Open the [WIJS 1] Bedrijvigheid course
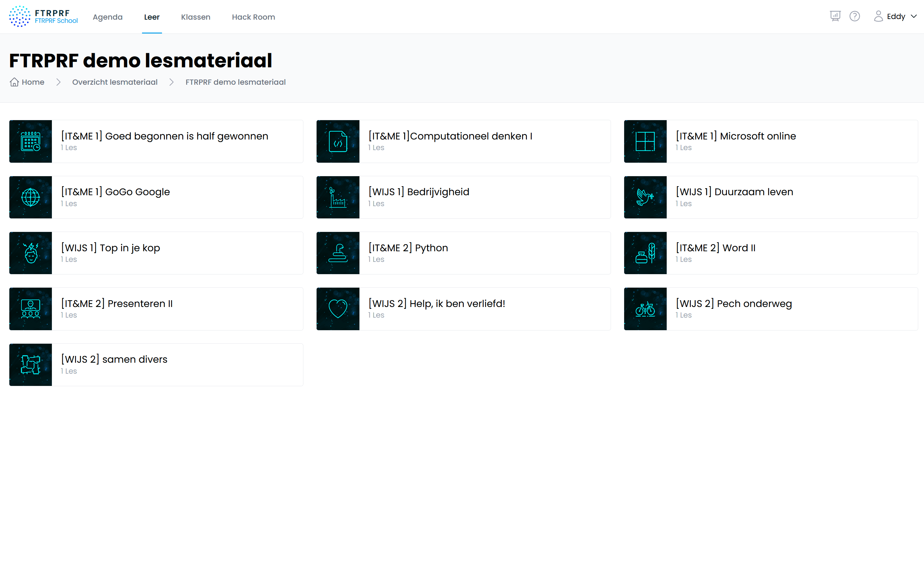Image resolution: width=924 pixels, height=584 pixels. [419, 192]
